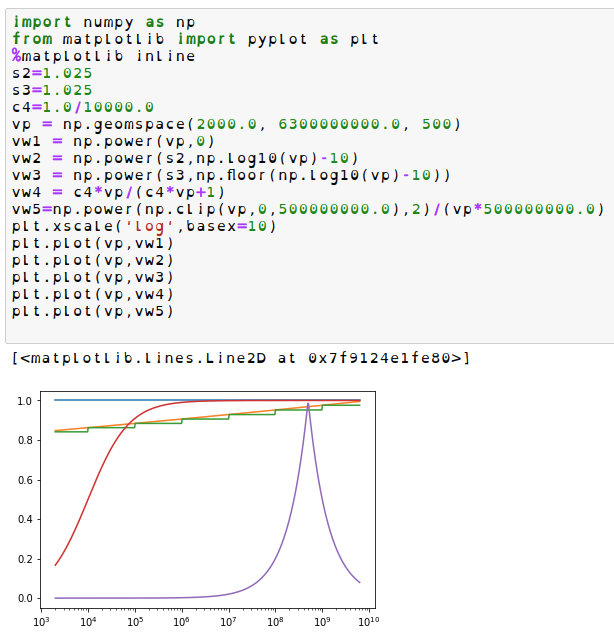Click the x-axis tick label 10^10
Viewport: 614px width, 634px height.
pyautogui.click(x=369, y=621)
